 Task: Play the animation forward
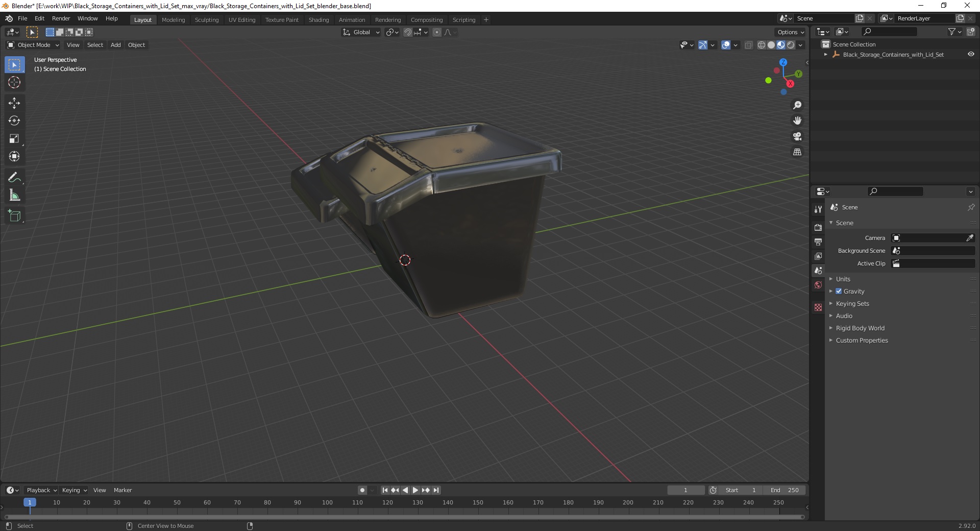coord(415,490)
